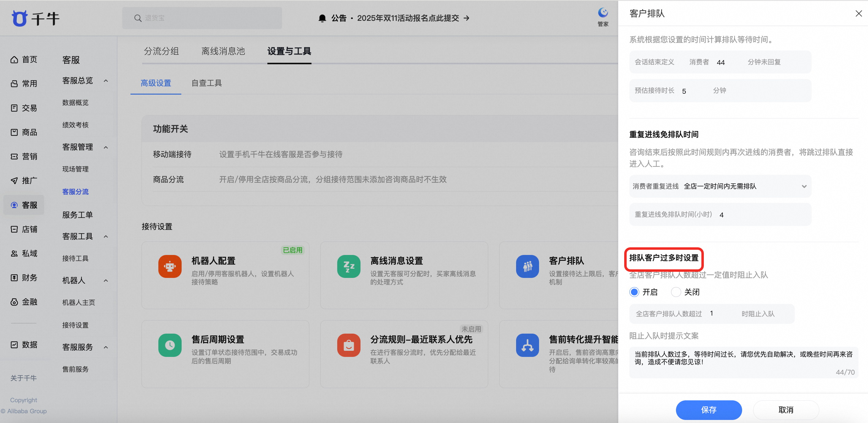Viewport: 868px width, 423px height.
Task: Click the 金融 money bag icon
Action: [x=14, y=302]
